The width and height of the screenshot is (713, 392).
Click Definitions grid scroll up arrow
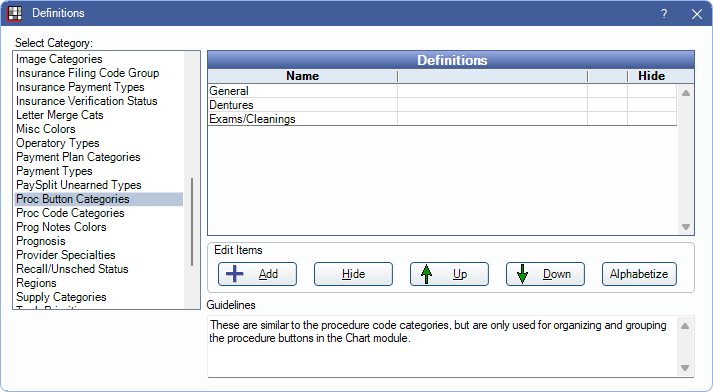point(686,93)
